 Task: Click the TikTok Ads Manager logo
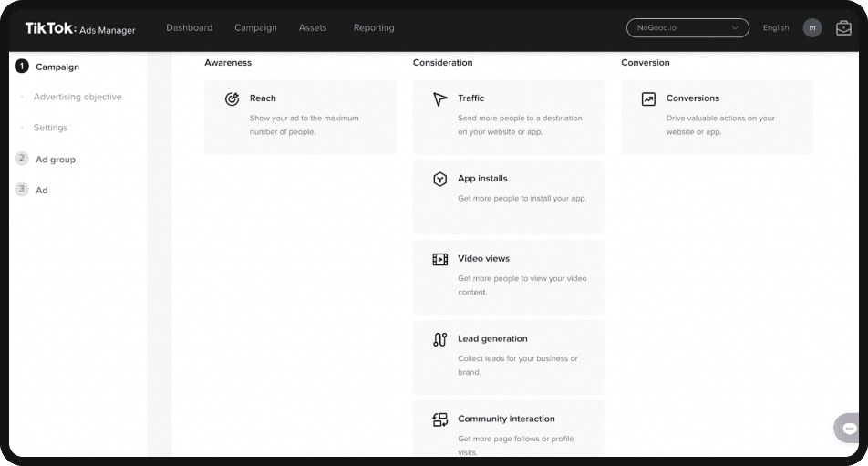click(x=80, y=29)
